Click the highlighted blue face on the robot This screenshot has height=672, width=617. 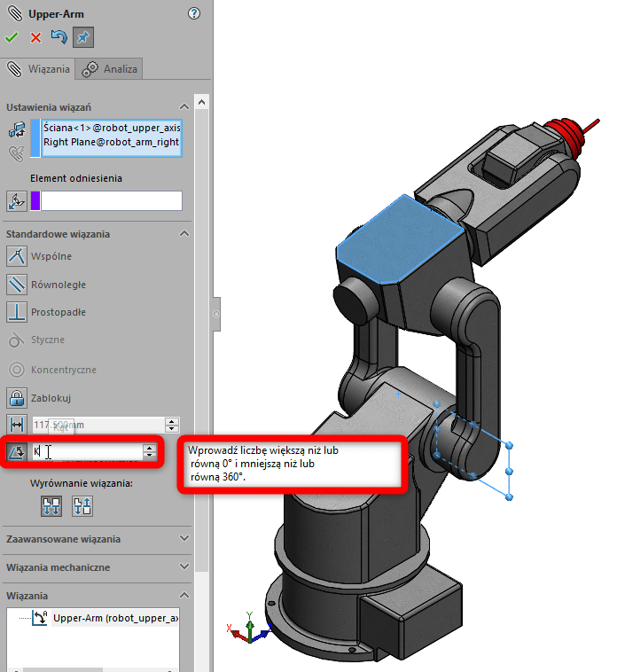click(399, 240)
